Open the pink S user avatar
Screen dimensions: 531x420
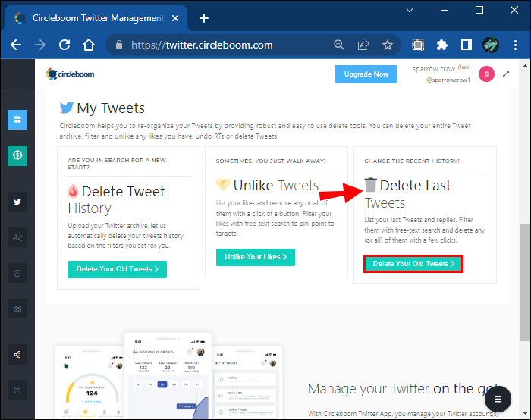click(x=486, y=74)
